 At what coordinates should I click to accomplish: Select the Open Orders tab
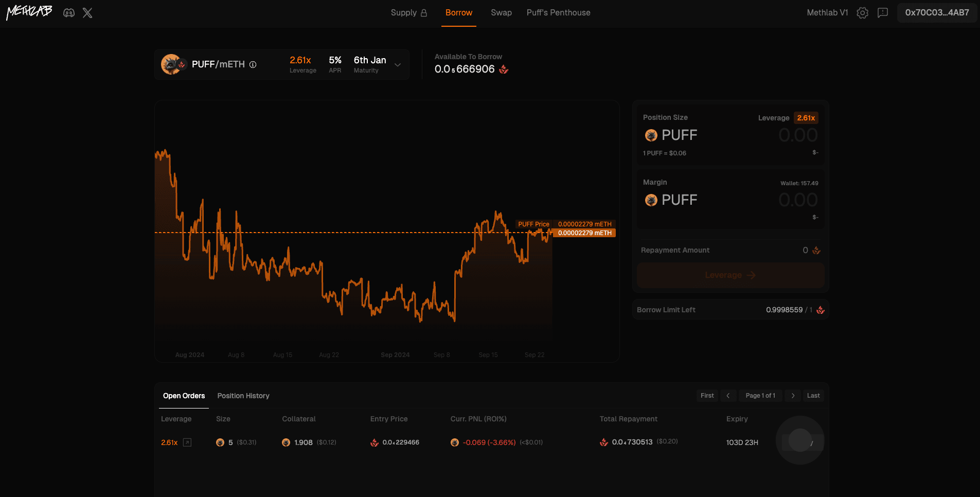tap(184, 396)
